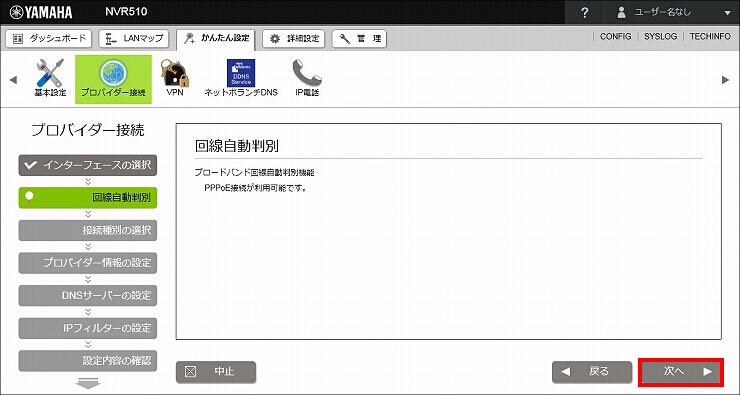740x395 pixels.
Task: Switch to the LANマップ tab
Action: [x=134, y=39]
